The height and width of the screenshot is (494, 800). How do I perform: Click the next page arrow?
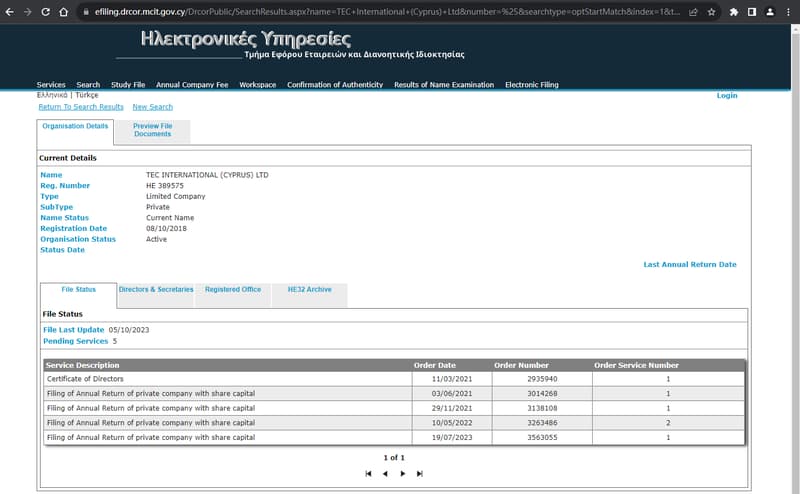point(403,473)
